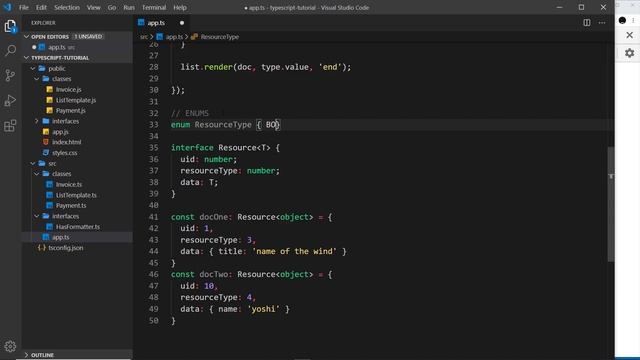Open the Edit menu

(x=41, y=7)
